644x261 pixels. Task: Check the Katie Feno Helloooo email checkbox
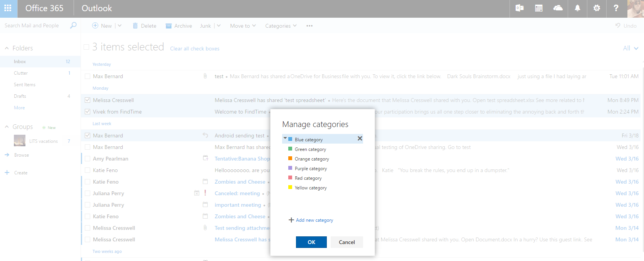87,170
